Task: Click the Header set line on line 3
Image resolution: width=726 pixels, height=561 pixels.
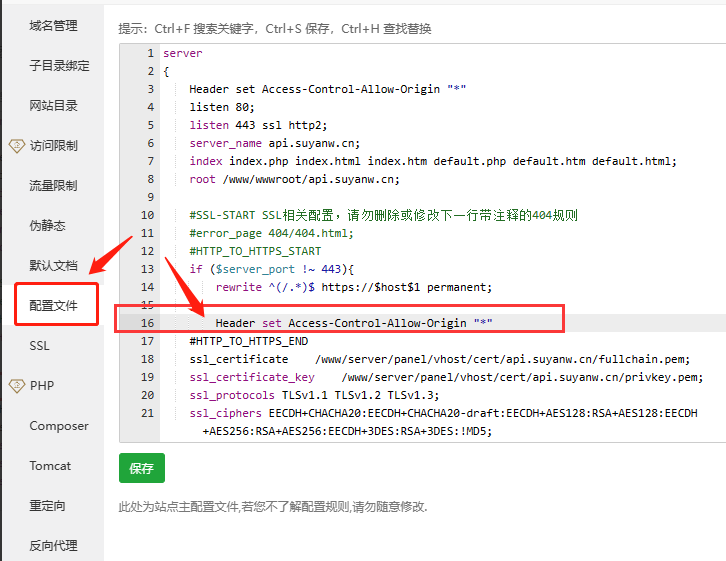Action: click(327, 89)
